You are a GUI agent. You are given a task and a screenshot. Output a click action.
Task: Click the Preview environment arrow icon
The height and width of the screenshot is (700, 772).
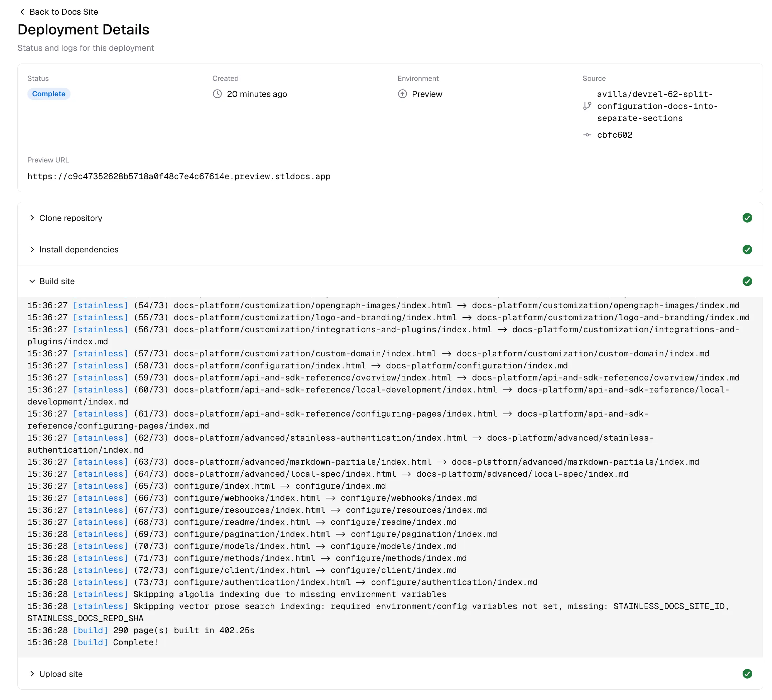point(402,94)
